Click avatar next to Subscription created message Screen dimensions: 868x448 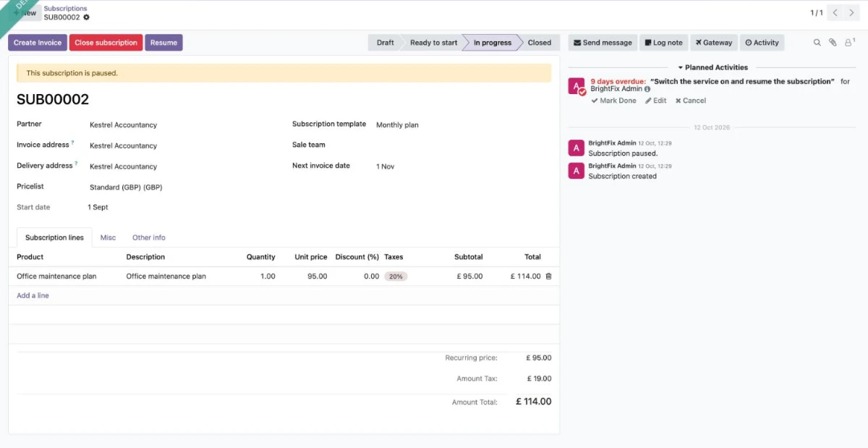point(576,171)
